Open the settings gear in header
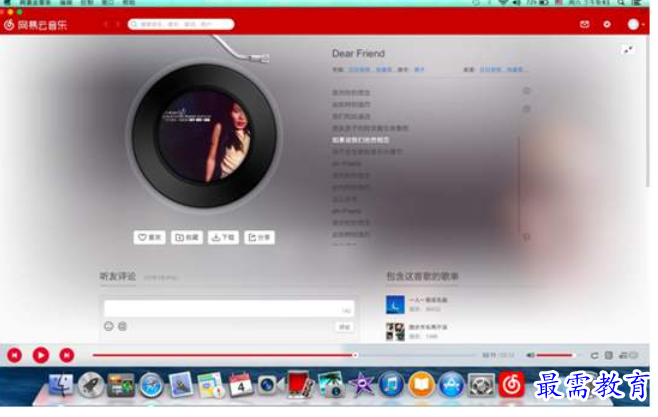Screen dimensions: 658x417 (607, 24)
